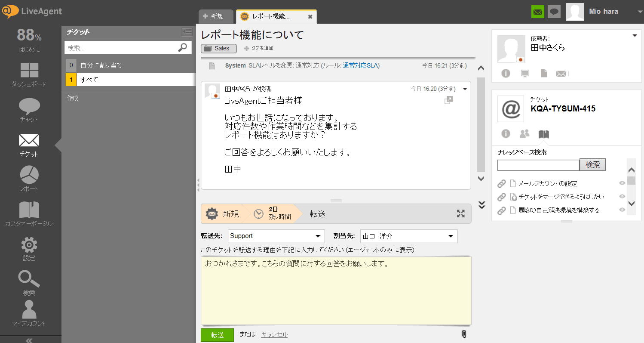644x343 pixels.
Task: Click タグを追加 to add a tag
Action: (x=259, y=48)
